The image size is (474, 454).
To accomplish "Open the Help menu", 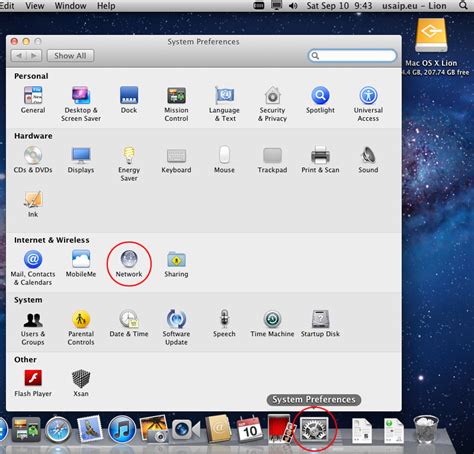I will coord(106,6).
